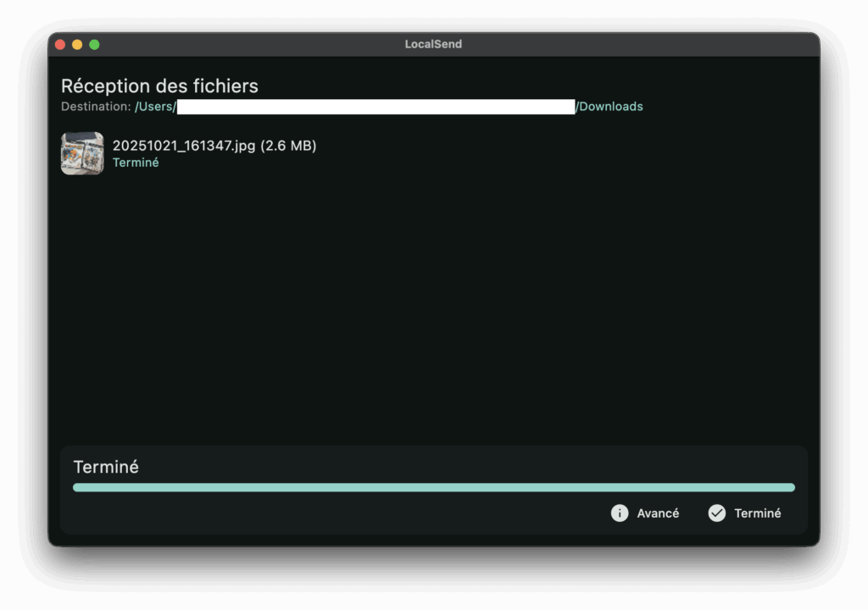
Task: Click the Réception des fichiers heading
Action: coord(159,86)
